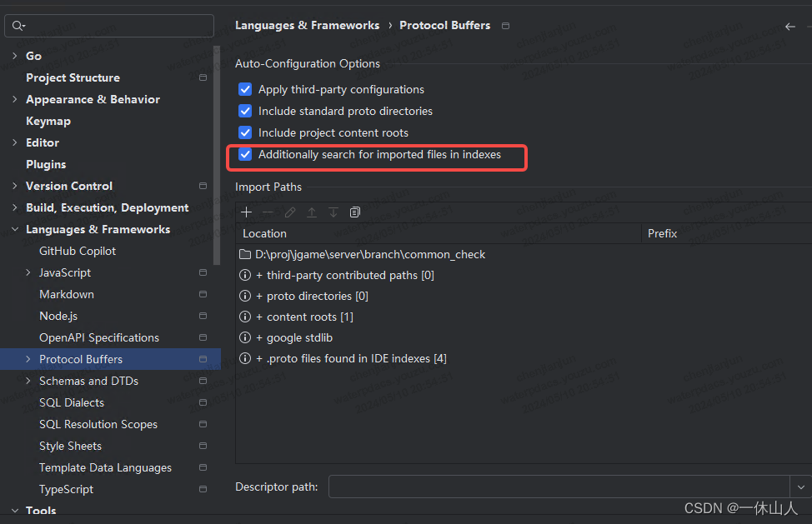Viewport: 812px width, 524px height.
Task: Click the Edit pencil icon in Import Paths
Action: (290, 212)
